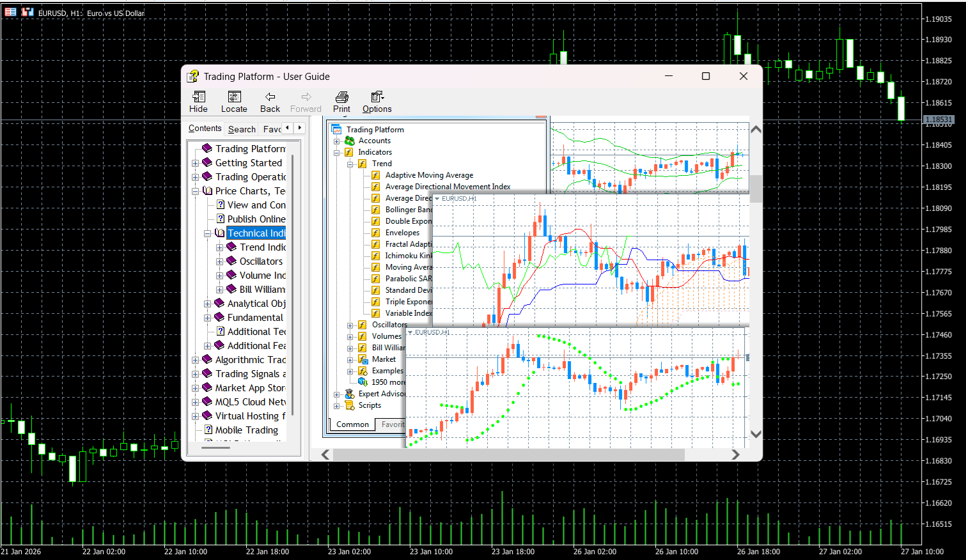The height and width of the screenshot is (560, 966).
Task: Click the help content horizontal scrollbar thumb
Action: (508, 455)
